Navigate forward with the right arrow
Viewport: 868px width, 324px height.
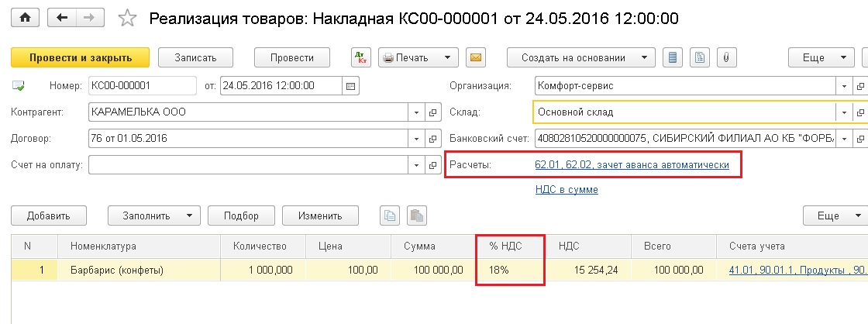88,19
